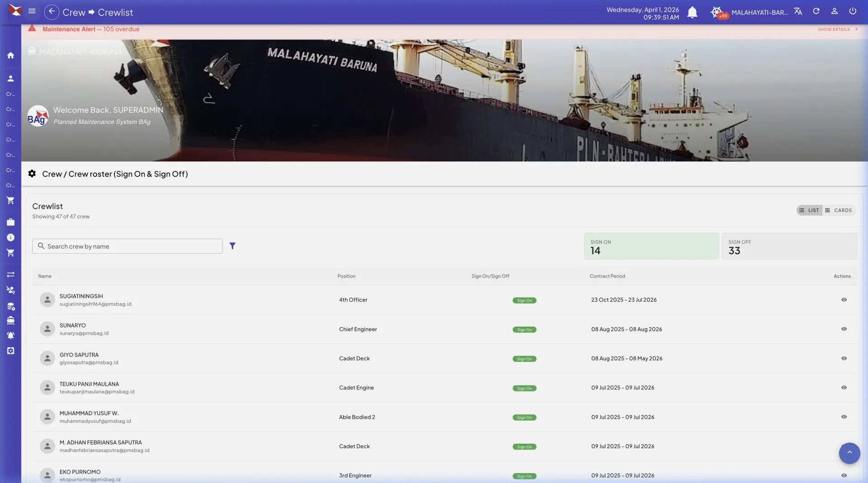Image resolution: width=868 pixels, height=483 pixels.
Task: Click the BAg avatar logo on banner
Action: pyautogui.click(x=38, y=116)
